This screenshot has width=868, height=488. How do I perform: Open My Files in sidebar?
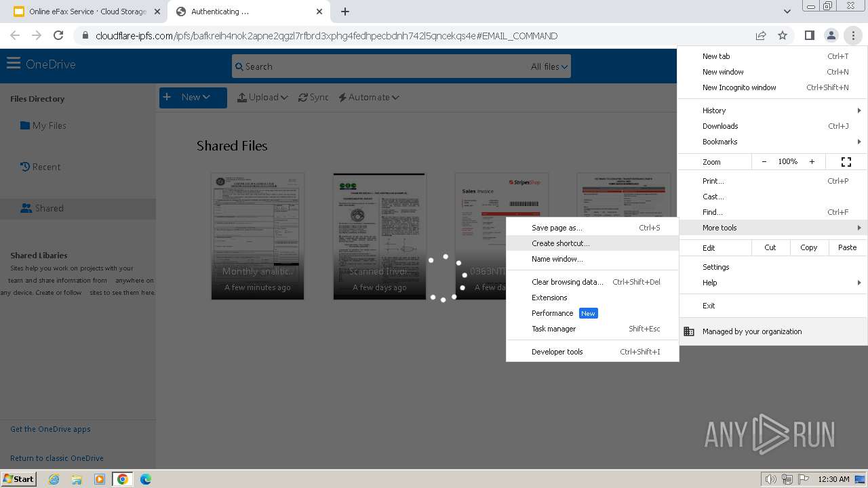(43, 125)
